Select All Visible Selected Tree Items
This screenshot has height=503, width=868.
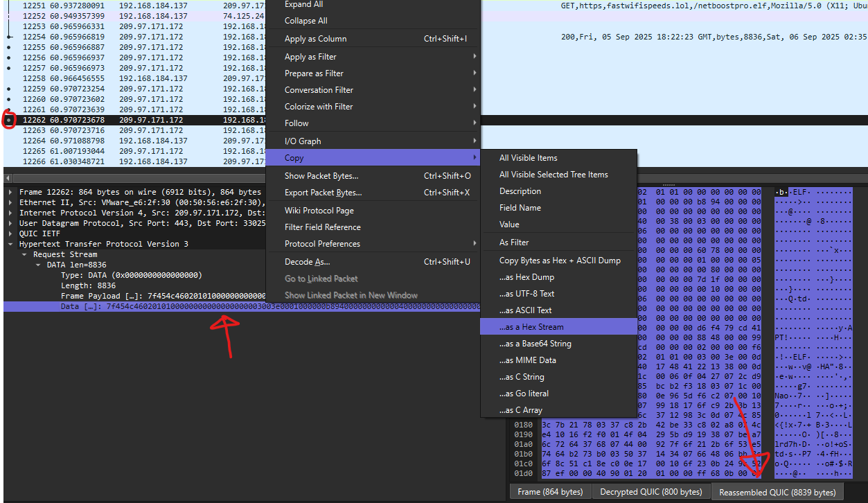[558, 175]
